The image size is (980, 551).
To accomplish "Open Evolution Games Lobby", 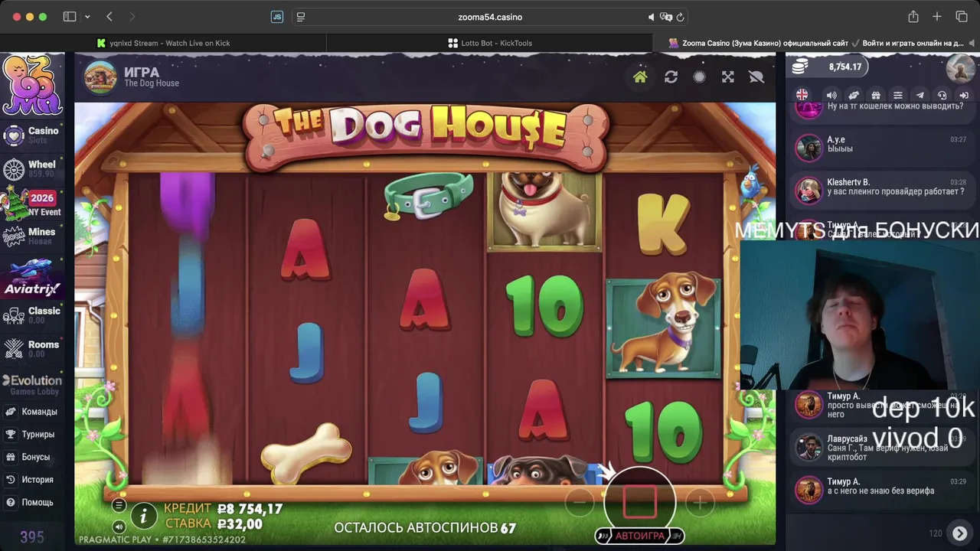I will [31, 385].
